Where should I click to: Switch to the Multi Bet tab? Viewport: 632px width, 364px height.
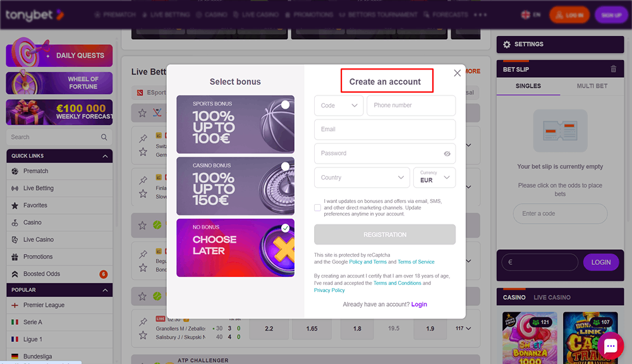[x=592, y=87]
